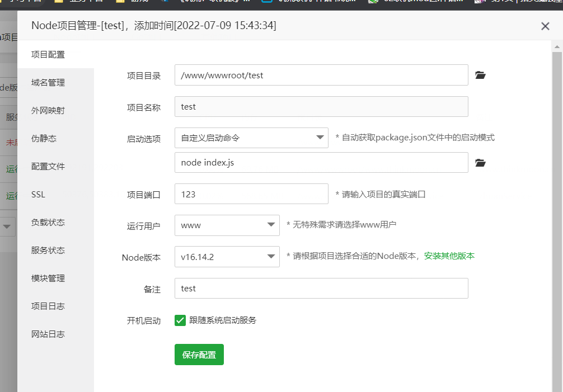Screen dimensions: 563x392
Task: Close the Node project management dialog
Action: point(545,26)
